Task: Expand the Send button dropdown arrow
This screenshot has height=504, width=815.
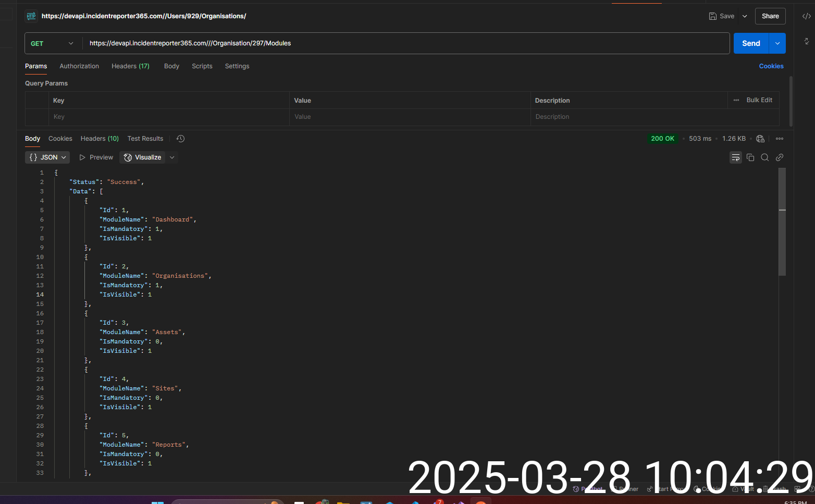Action: point(777,43)
